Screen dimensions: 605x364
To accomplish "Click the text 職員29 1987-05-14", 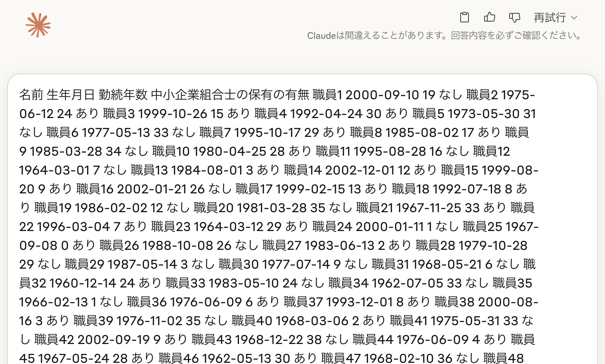I will coord(121,264).
